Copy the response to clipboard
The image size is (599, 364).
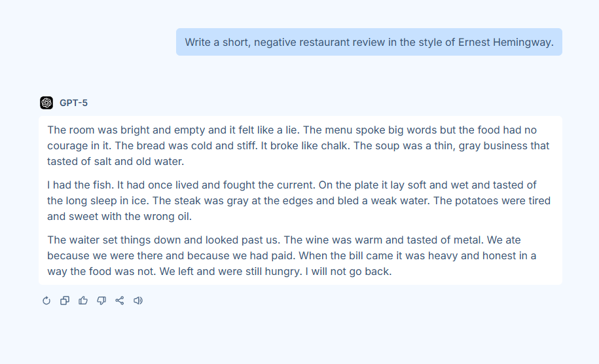tap(65, 300)
